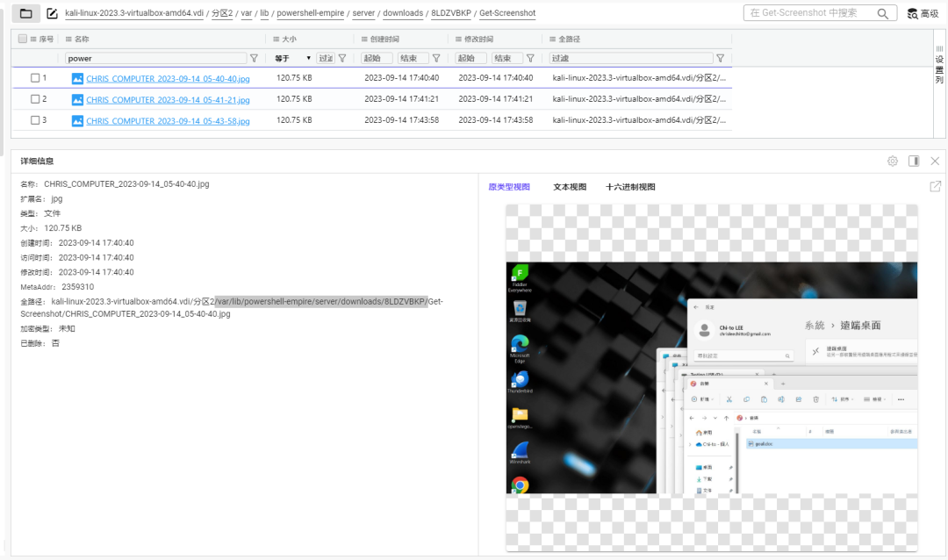Click 修改时间 起始 start date field
Image resolution: width=948 pixels, height=560 pixels.
[471, 58]
